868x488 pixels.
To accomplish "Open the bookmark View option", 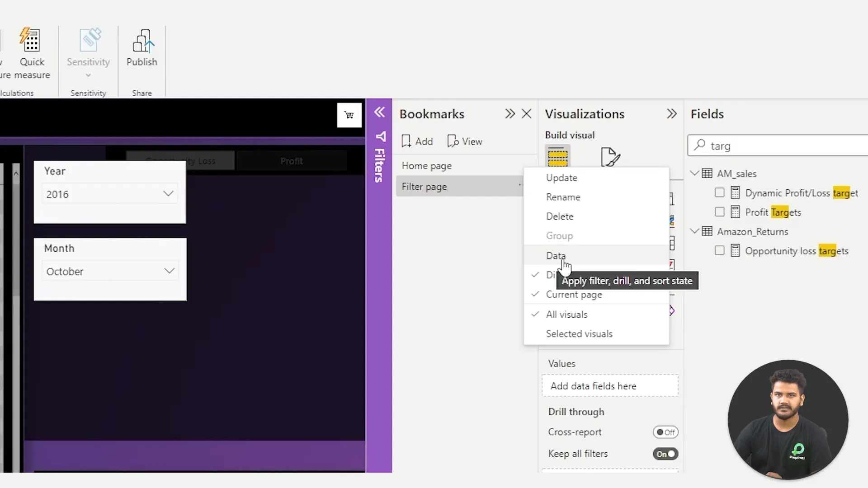I will (x=465, y=141).
